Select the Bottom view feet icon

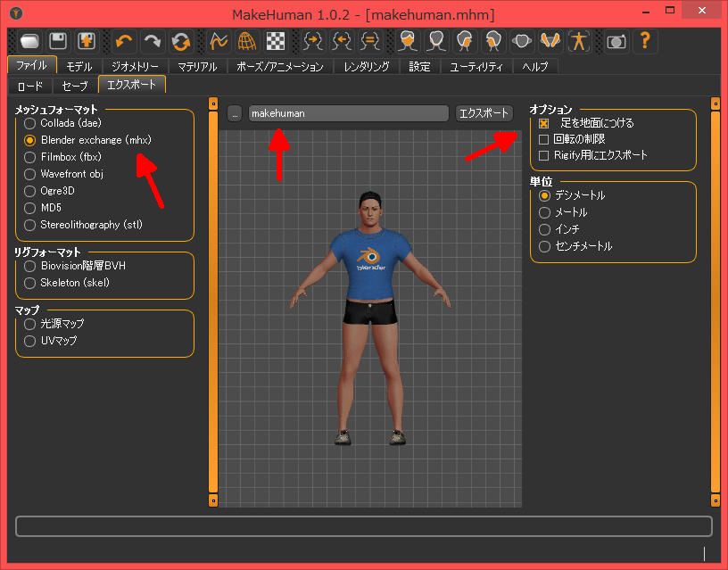550,41
